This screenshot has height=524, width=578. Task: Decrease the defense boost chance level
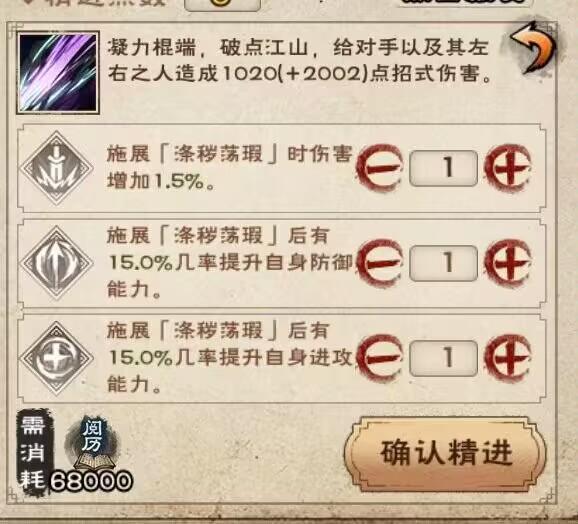(x=379, y=262)
